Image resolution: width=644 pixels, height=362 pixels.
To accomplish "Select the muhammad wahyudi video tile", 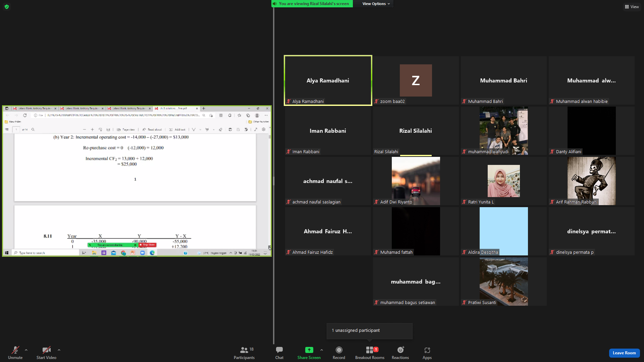I will pyautogui.click(x=504, y=131).
